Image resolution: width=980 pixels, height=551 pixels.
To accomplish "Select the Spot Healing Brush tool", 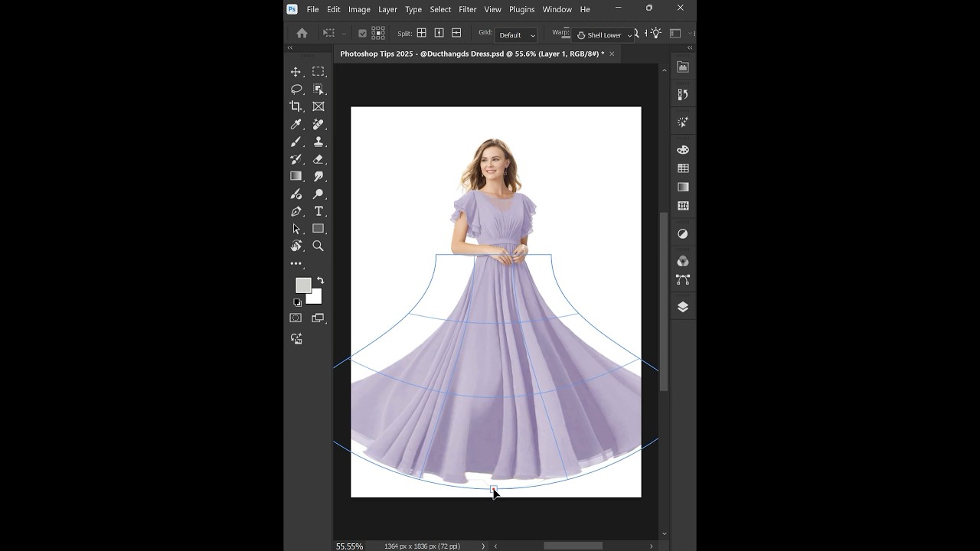I will pyautogui.click(x=318, y=124).
